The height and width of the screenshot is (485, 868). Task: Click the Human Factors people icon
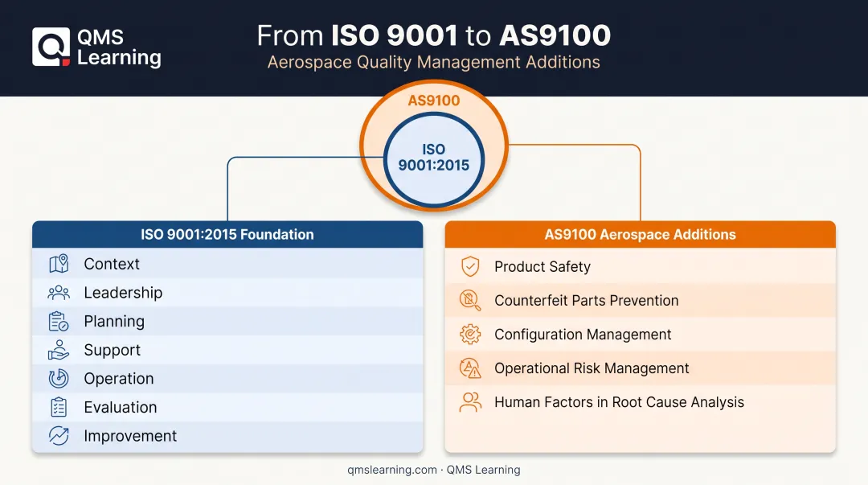point(470,402)
